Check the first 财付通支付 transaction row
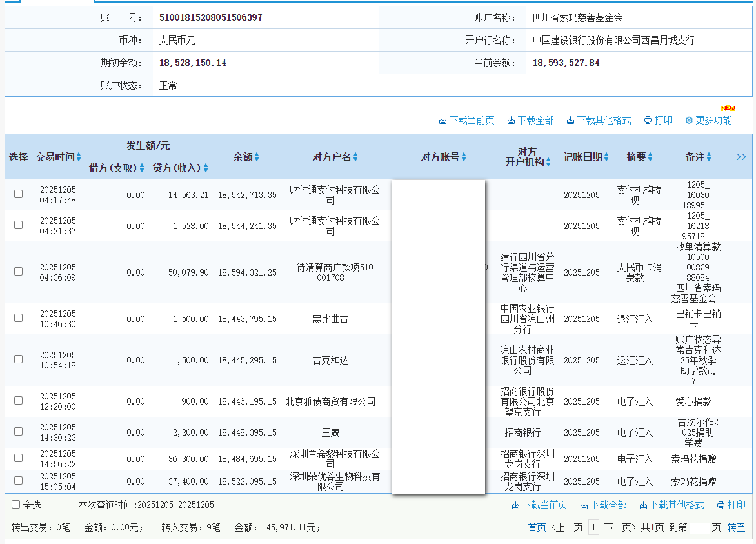 click(17, 193)
